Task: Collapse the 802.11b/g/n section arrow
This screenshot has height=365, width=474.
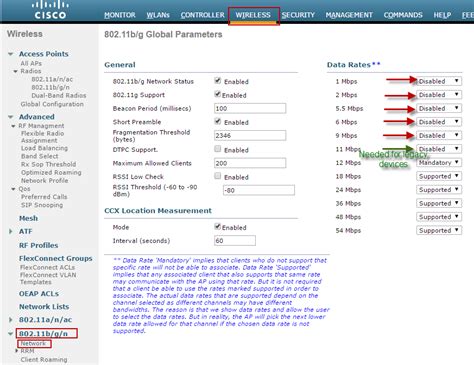Action: point(11,333)
